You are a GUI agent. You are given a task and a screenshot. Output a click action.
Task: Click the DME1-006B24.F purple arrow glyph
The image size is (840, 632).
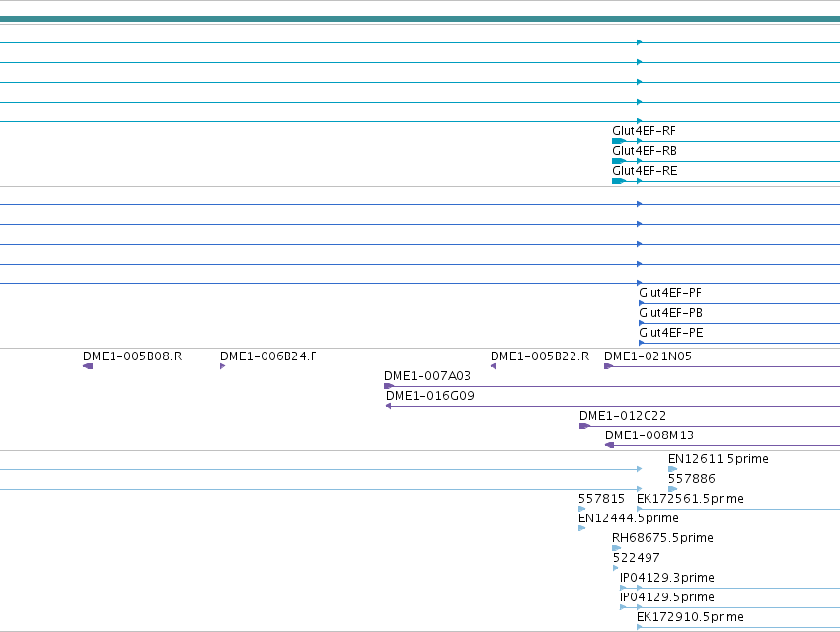point(222,366)
